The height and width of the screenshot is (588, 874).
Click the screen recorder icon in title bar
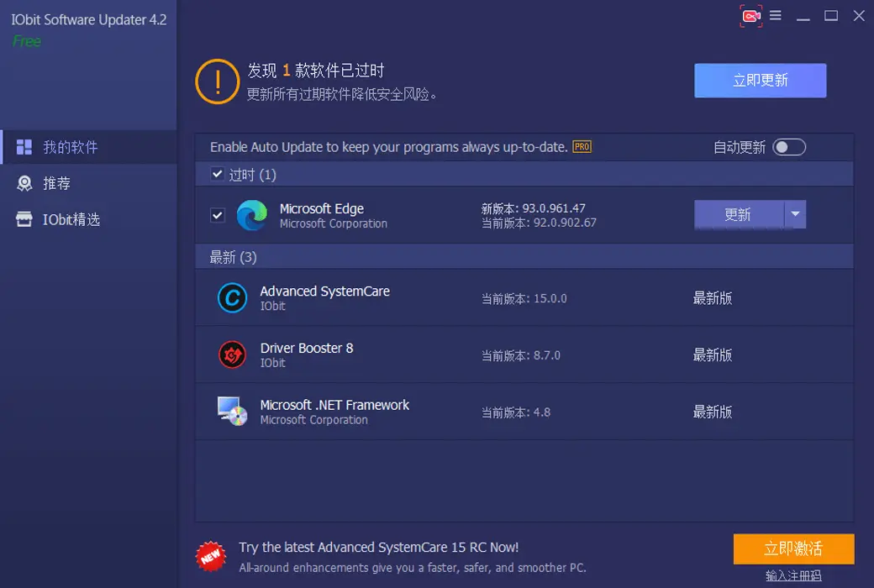[x=750, y=16]
